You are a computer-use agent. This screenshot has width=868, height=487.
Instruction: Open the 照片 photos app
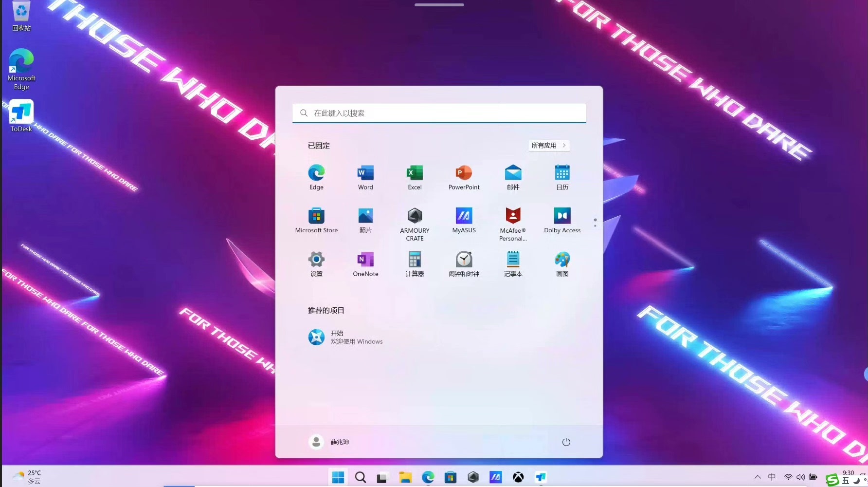(365, 221)
